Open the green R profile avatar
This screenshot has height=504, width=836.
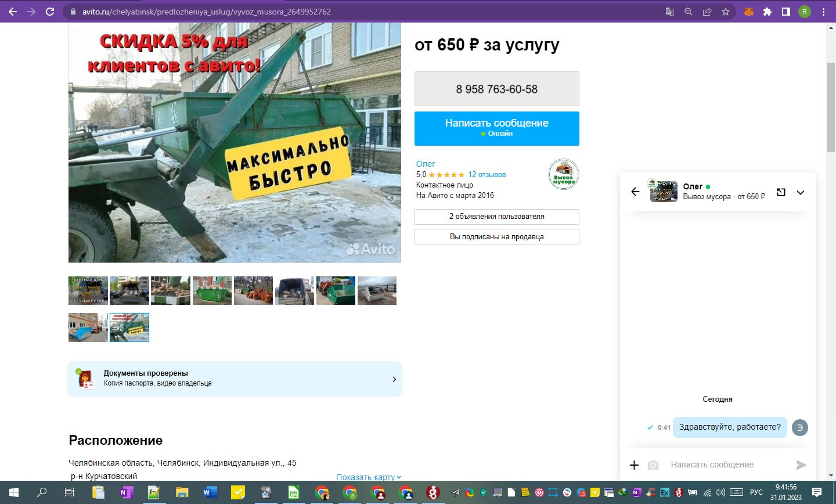(805, 12)
